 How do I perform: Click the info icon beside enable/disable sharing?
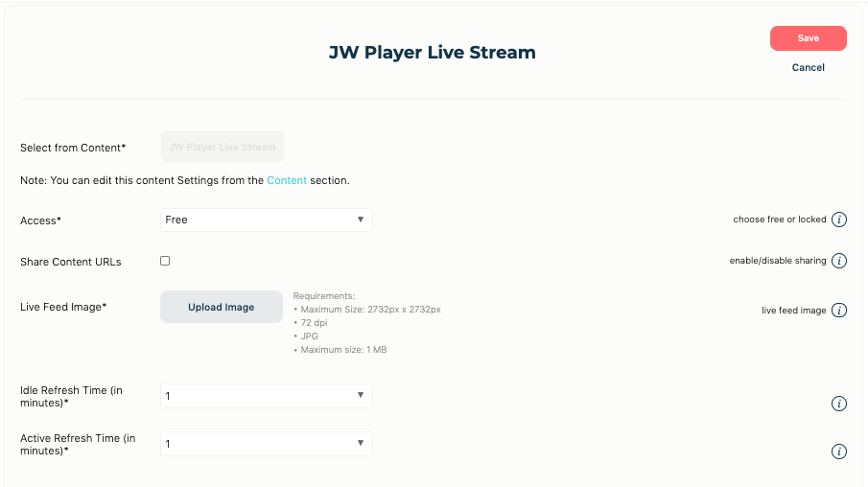pyautogui.click(x=839, y=261)
